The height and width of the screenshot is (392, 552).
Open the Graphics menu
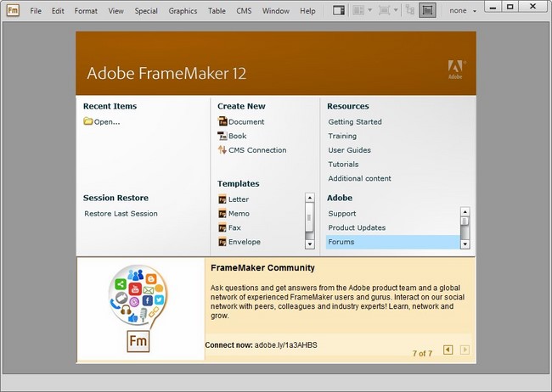(x=183, y=11)
